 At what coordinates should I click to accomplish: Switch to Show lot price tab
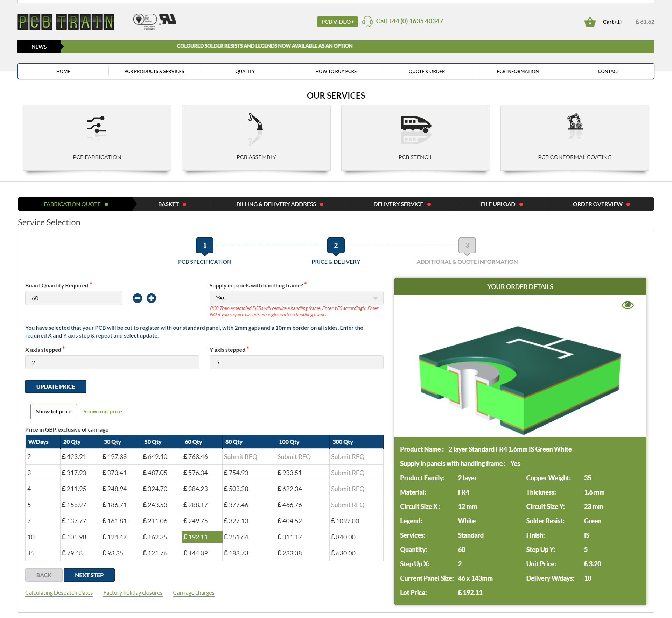[x=54, y=411]
